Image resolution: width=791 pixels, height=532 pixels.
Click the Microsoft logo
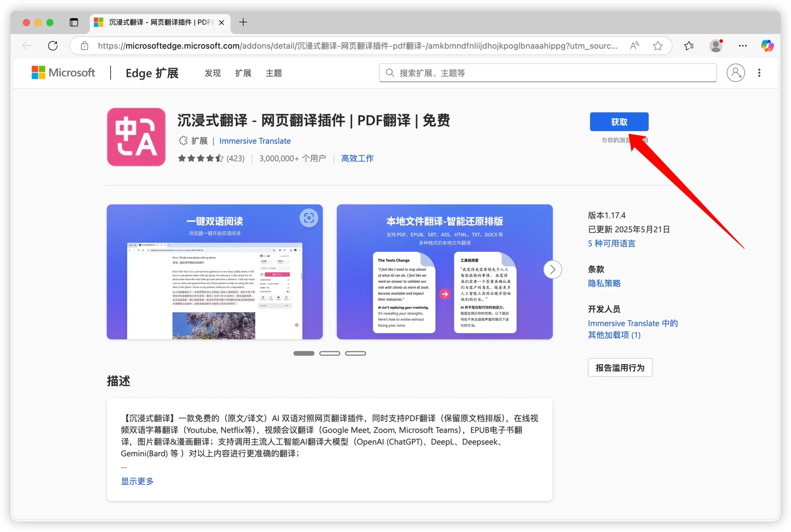(63, 73)
